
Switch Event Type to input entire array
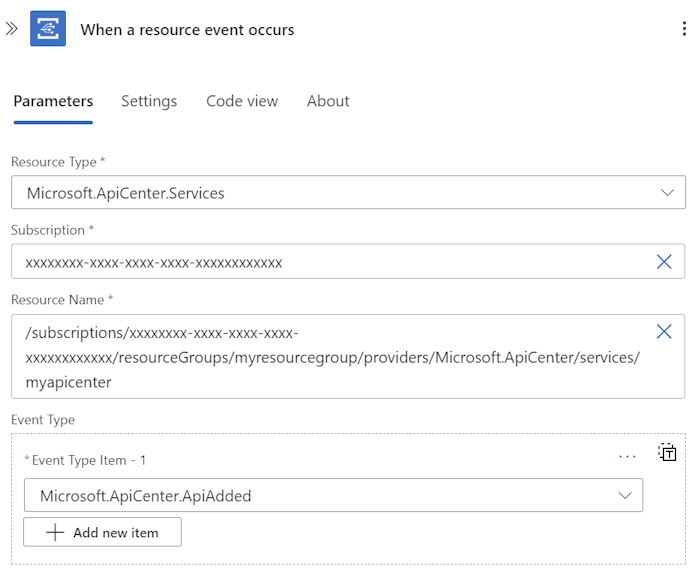click(x=667, y=452)
